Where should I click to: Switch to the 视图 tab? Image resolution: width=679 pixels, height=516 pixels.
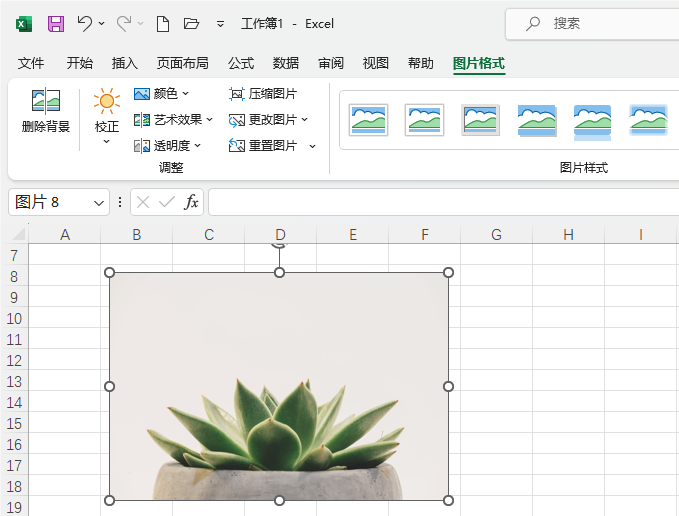376,63
